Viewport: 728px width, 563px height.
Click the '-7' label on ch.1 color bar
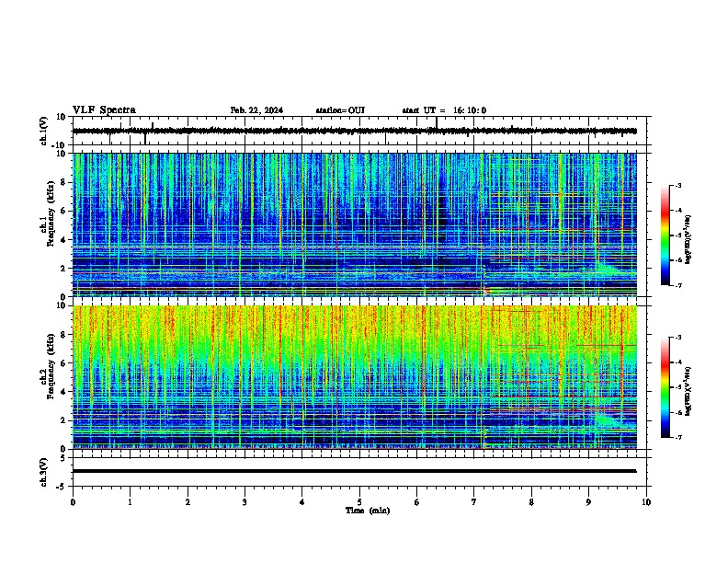pyautogui.click(x=677, y=285)
